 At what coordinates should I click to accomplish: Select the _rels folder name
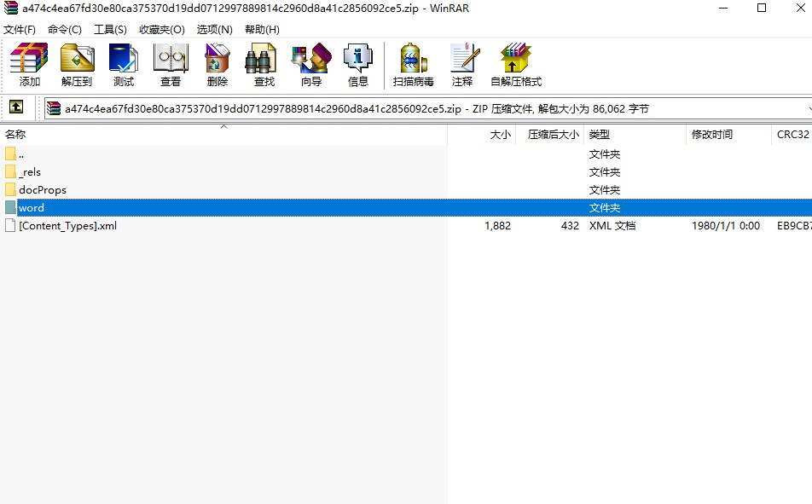point(30,172)
